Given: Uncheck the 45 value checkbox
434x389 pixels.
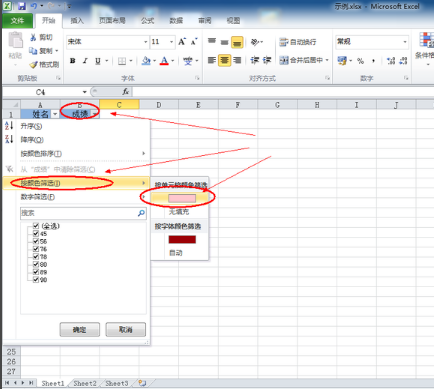Looking at the screenshot, I should point(36,233).
